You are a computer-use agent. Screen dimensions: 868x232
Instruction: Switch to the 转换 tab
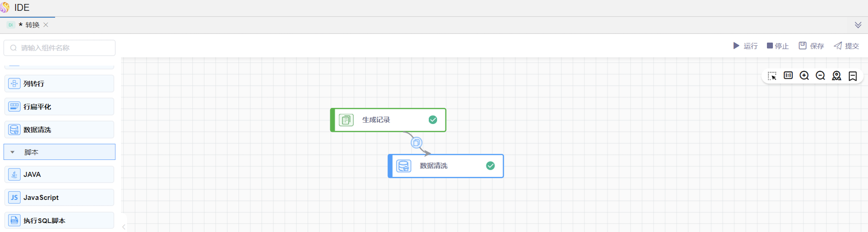[x=32, y=25]
